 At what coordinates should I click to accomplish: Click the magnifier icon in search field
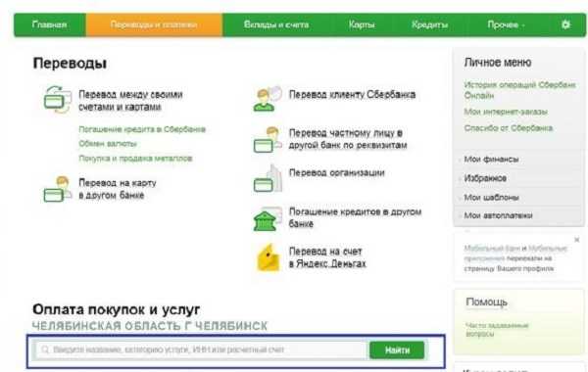tap(45, 349)
